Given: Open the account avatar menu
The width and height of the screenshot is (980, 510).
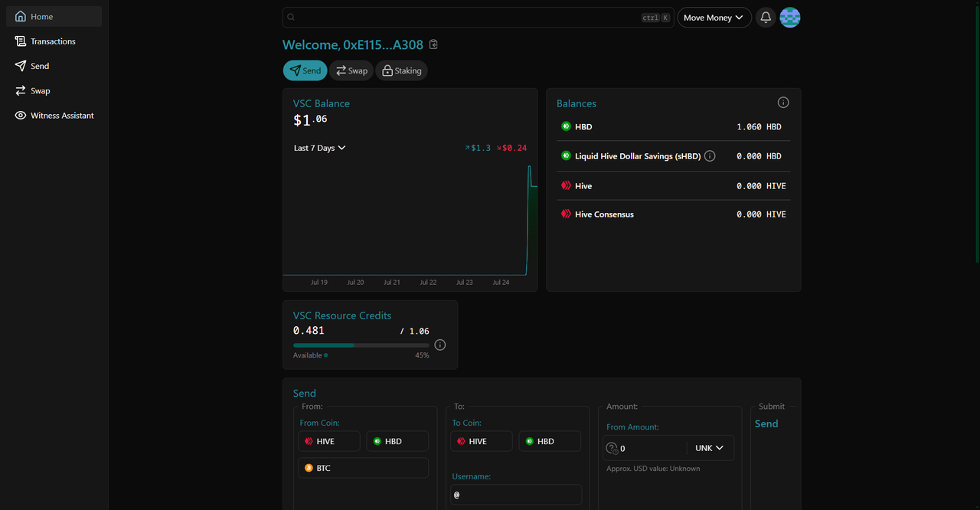Looking at the screenshot, I should [790, 18].
